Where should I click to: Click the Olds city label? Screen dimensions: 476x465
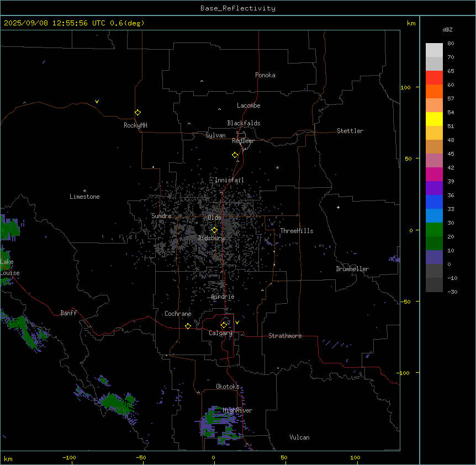click(x=214, y=218)
